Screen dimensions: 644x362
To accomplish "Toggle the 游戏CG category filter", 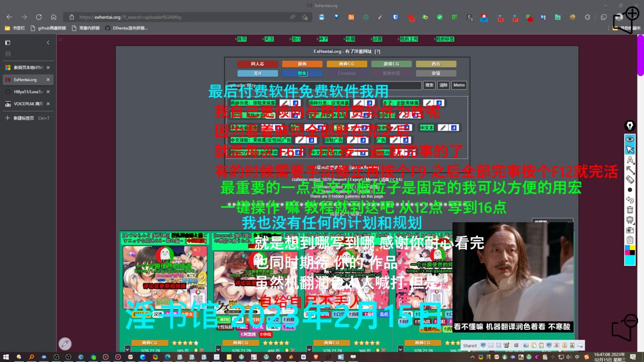I will (x=391, y=64).
